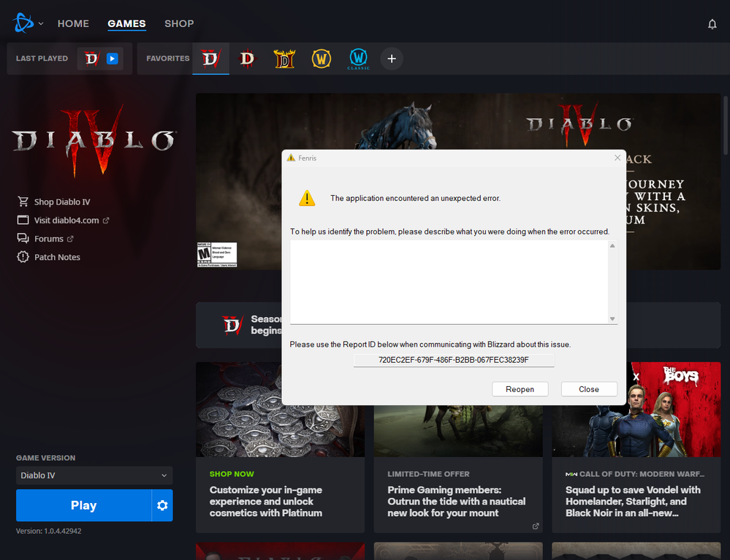This screenshot has height=560, width=730.
Task: Click the Shop Diablo IV link
Action: [62, 202]
